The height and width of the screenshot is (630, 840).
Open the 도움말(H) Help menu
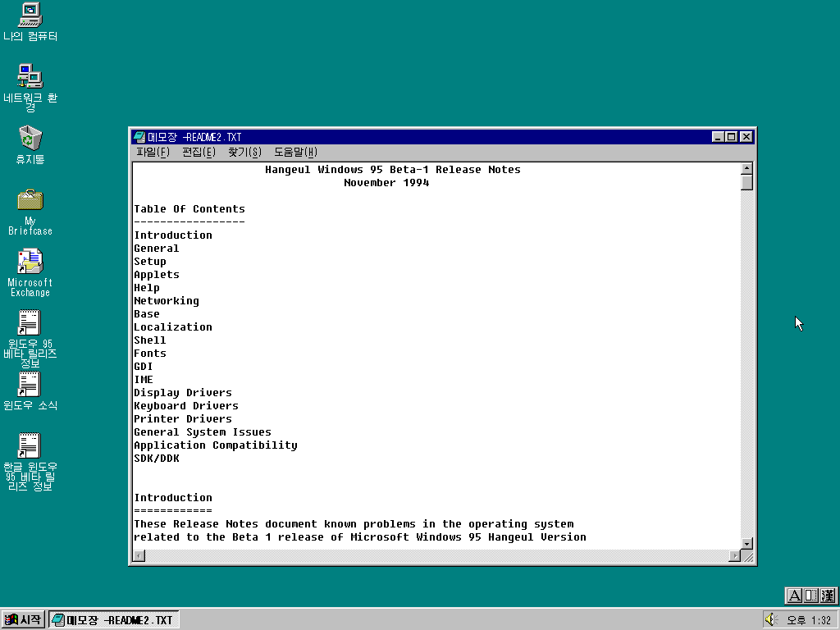[295, 152]
